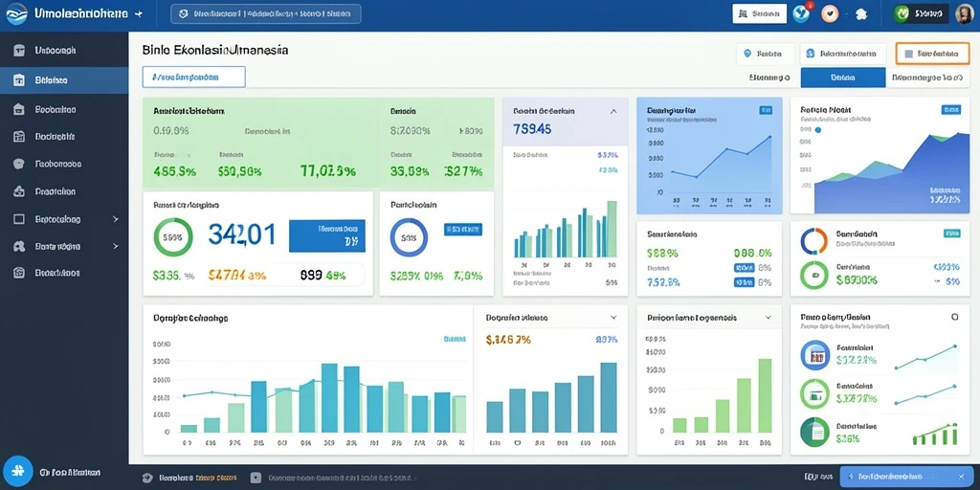Switch to the tab right of the blue tab
The image size is (980, 490).
[x=926, y=78]
